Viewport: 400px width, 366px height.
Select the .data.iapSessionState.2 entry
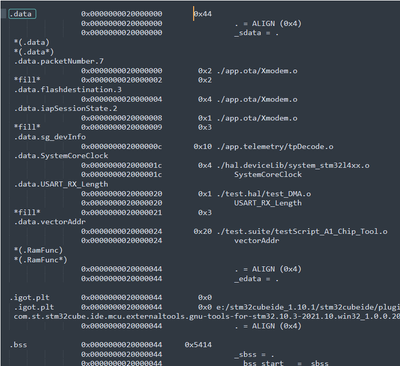pyautogui.click(x=66, y=108)
